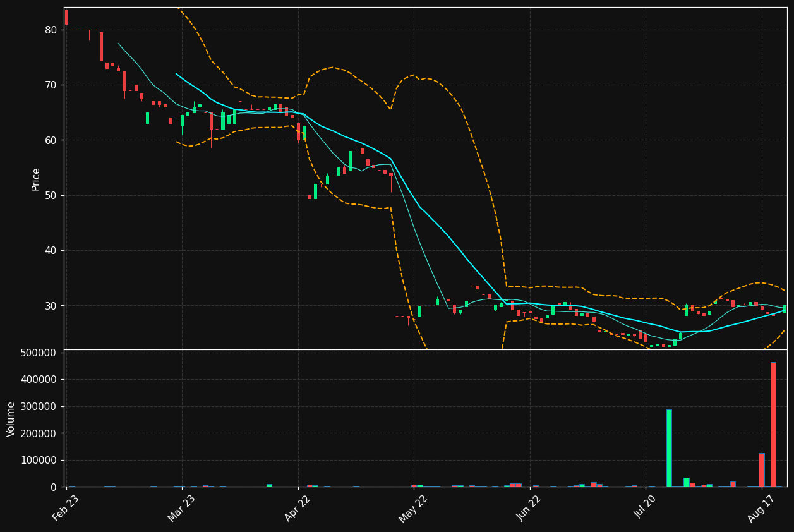Image resolution: width=794 pixels, height=532 pixels.
Task: Click the 40 price axis label
Action: (51, 251)
